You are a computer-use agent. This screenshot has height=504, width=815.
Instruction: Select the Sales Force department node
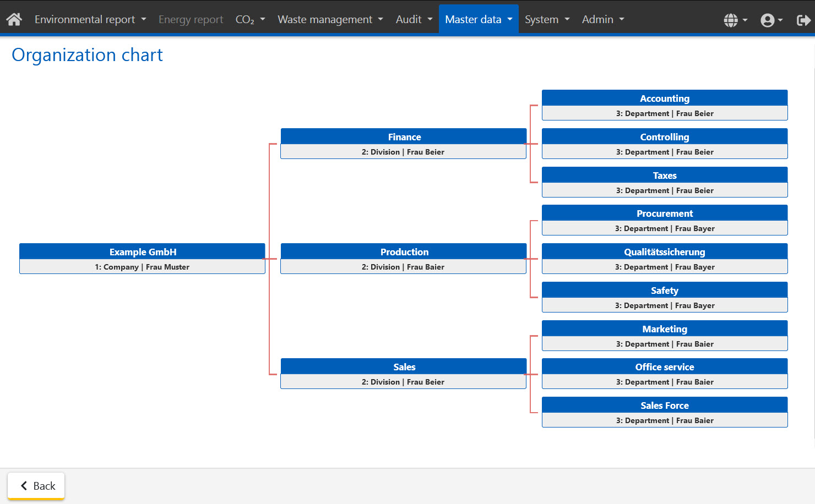point(664,412)
